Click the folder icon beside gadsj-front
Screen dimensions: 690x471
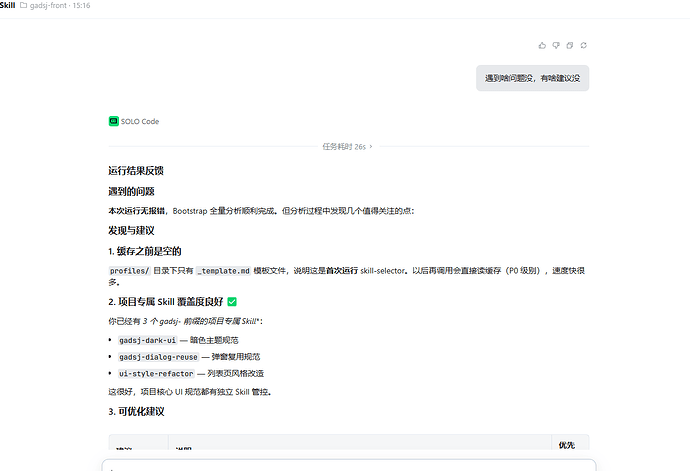(x=23, y=5)
